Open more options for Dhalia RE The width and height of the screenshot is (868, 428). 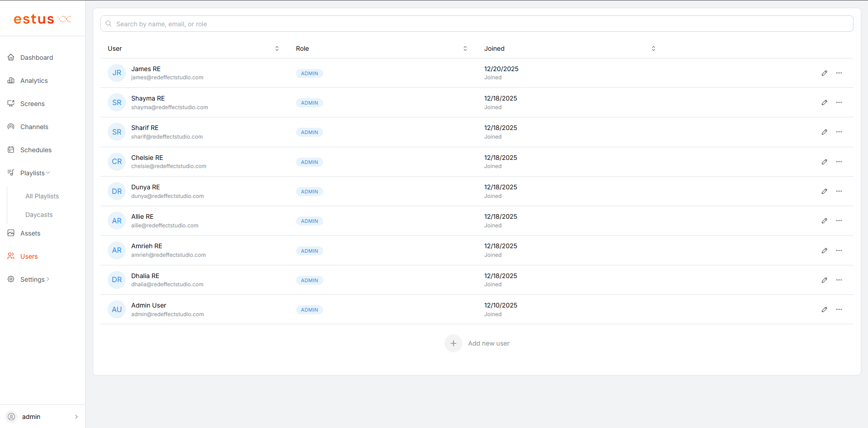[839, 280]
